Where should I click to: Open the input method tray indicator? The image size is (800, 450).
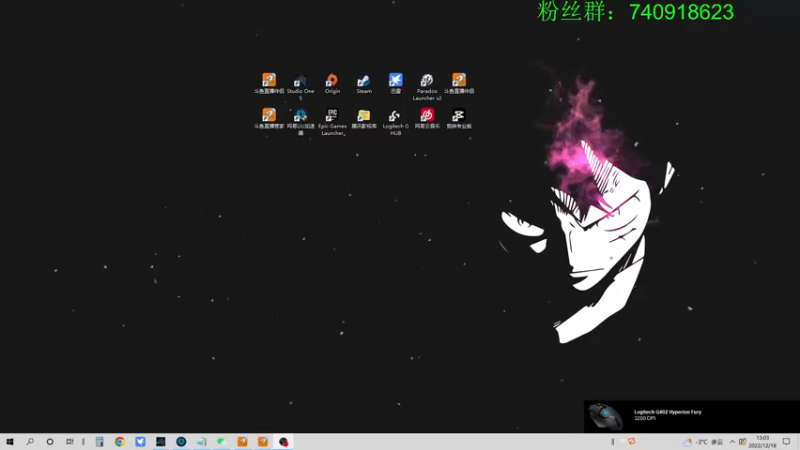(743, 442)
